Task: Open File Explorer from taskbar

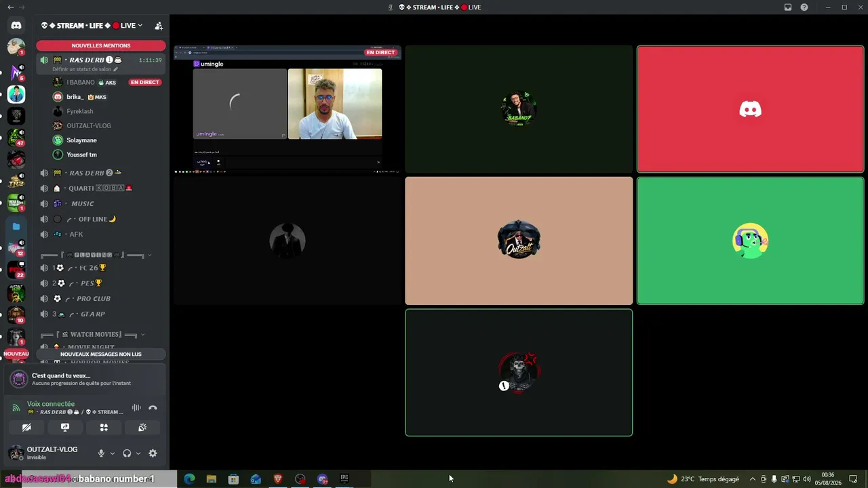Action: [212, 479]
